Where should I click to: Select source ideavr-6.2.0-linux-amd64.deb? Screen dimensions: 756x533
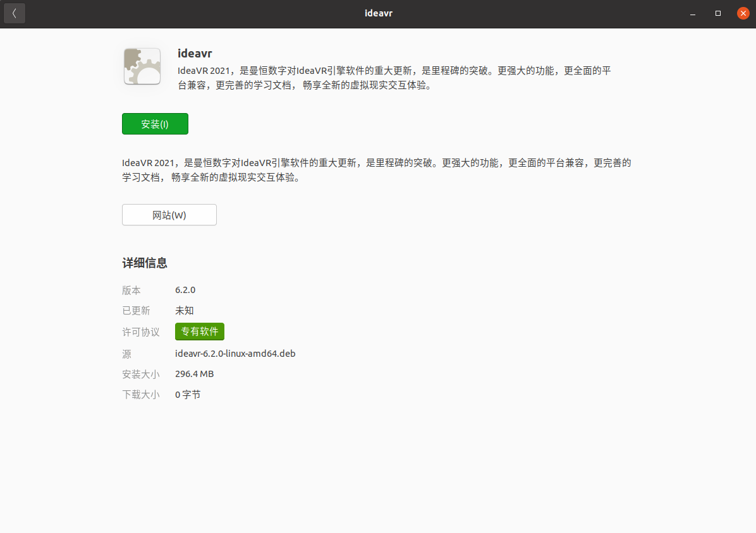[235, 354]
